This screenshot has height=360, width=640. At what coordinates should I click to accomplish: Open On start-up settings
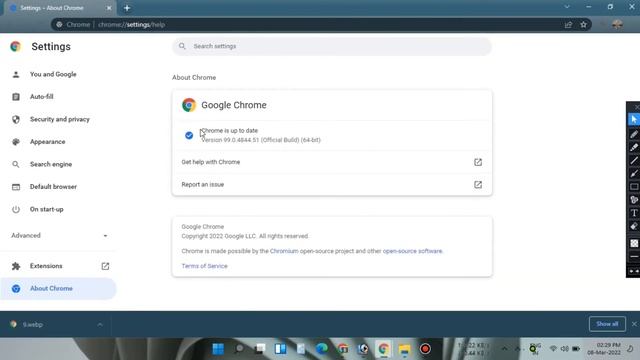(x=47, y=209)
